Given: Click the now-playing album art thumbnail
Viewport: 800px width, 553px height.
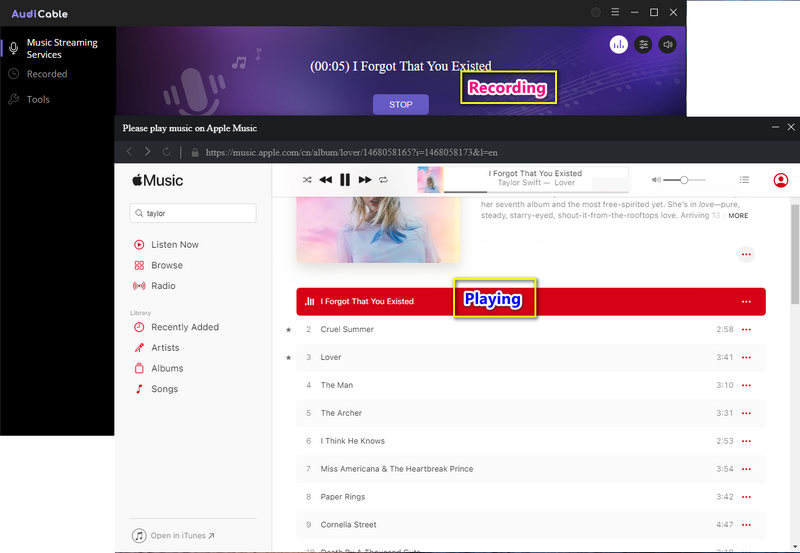Looking at the screenshot, I should click(430, 180).
